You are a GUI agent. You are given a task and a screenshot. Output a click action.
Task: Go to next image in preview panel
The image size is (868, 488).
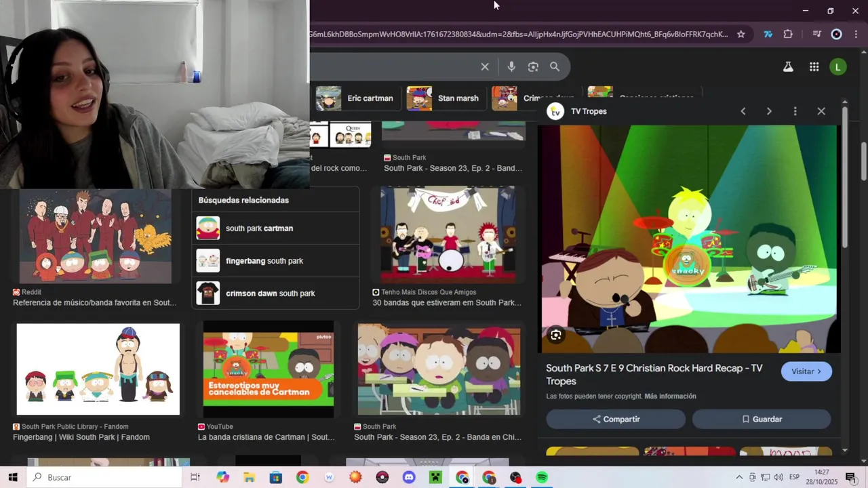pyautogui.click(x=769, y=111)
